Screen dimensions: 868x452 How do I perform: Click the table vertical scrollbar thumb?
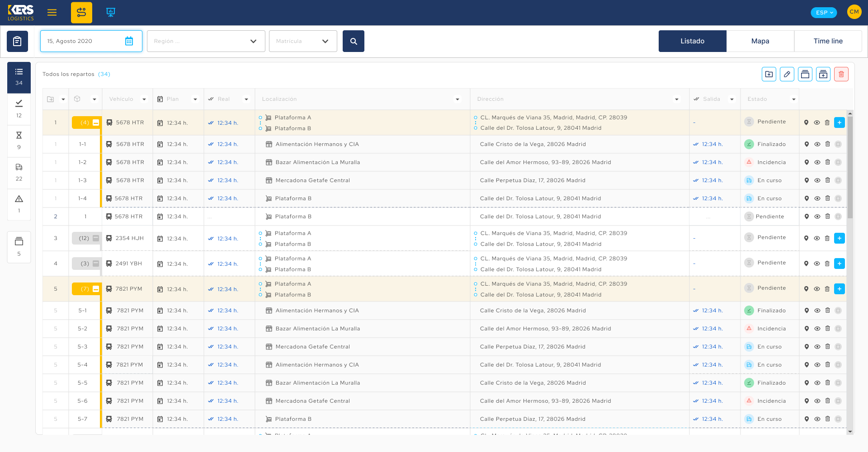(850, 167)
